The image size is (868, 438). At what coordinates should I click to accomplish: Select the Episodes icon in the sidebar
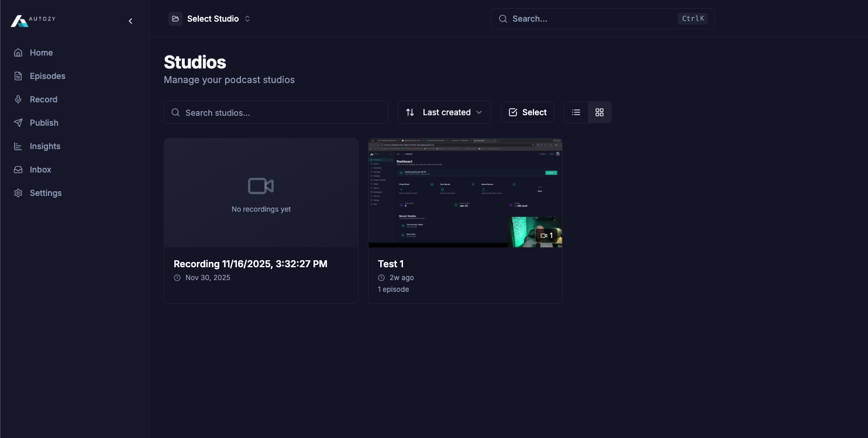click(x=18, y=76)
